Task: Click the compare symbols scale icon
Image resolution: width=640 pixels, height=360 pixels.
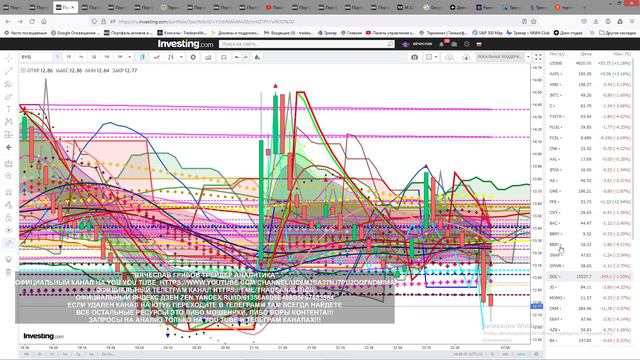Action: [224, 57]
